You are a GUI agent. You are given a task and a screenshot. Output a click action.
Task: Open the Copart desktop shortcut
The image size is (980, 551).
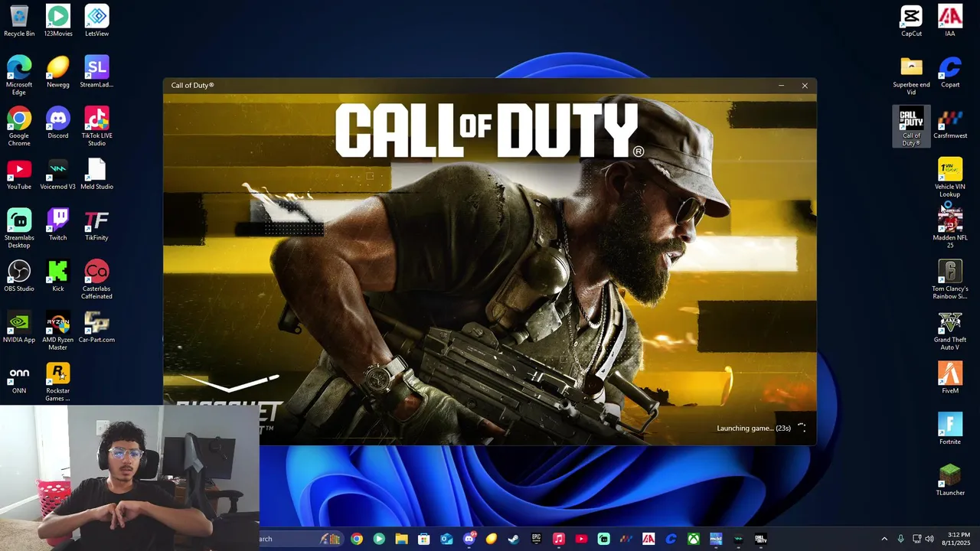click(950, 72)
